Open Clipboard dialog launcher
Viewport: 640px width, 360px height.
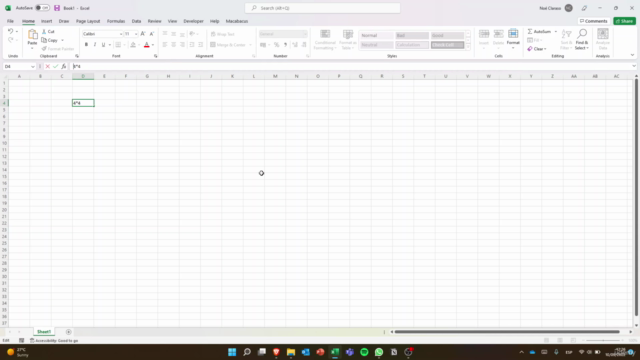[x=77, y=56]
